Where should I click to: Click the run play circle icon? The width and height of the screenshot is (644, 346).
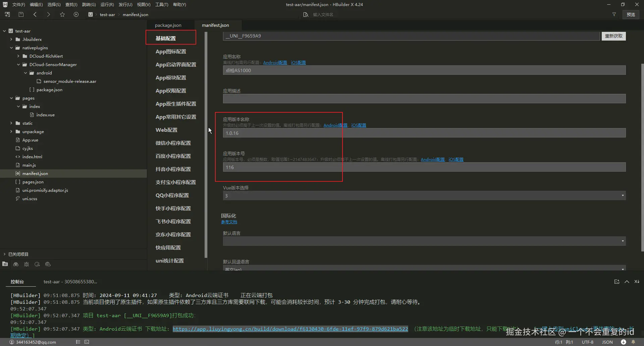point(76,14)
